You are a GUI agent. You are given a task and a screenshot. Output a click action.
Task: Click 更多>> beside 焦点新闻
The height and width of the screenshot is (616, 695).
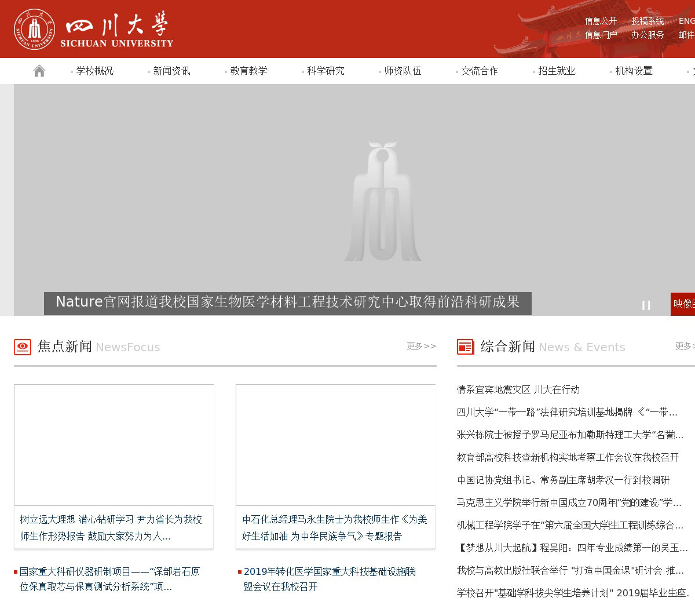[421, 346]
